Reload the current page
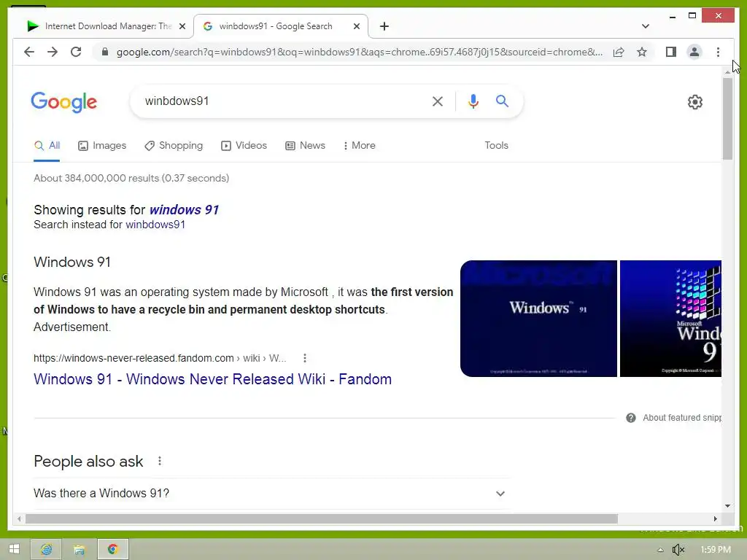The height and width of the screenshot is (560, 747). 76,52
